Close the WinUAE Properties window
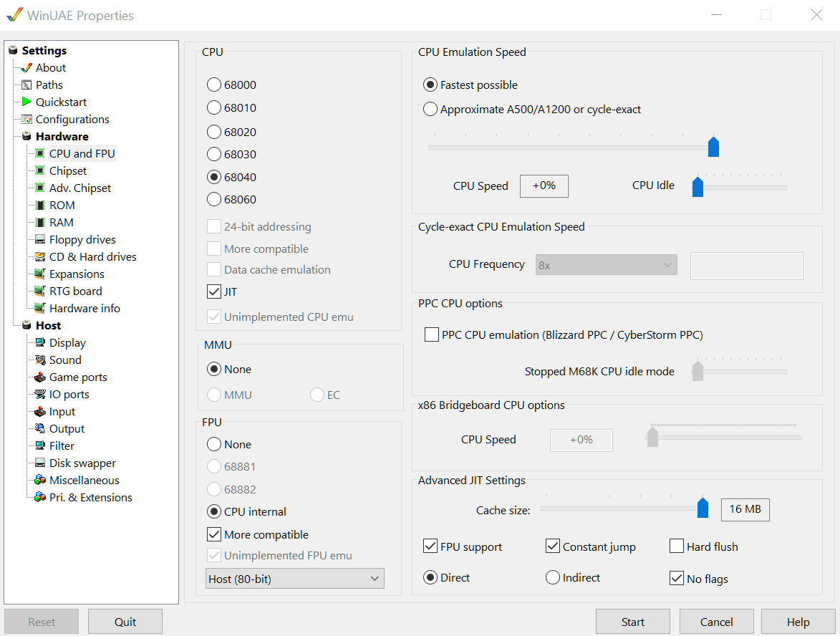The width and height of the screenshot is (840, 636). click(x=816, y=15)
